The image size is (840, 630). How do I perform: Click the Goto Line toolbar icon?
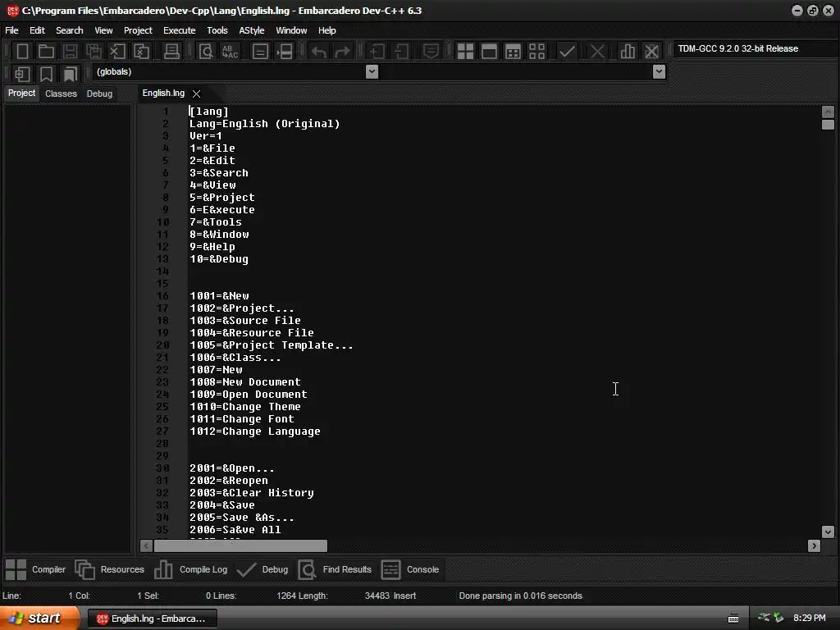click(x=285, y=52)
